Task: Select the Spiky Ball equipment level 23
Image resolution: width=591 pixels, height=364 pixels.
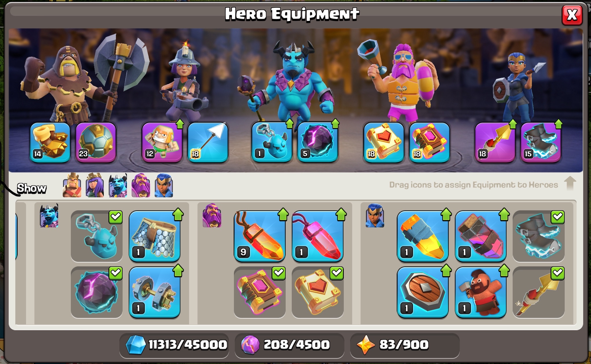Action: pos(96,142)
